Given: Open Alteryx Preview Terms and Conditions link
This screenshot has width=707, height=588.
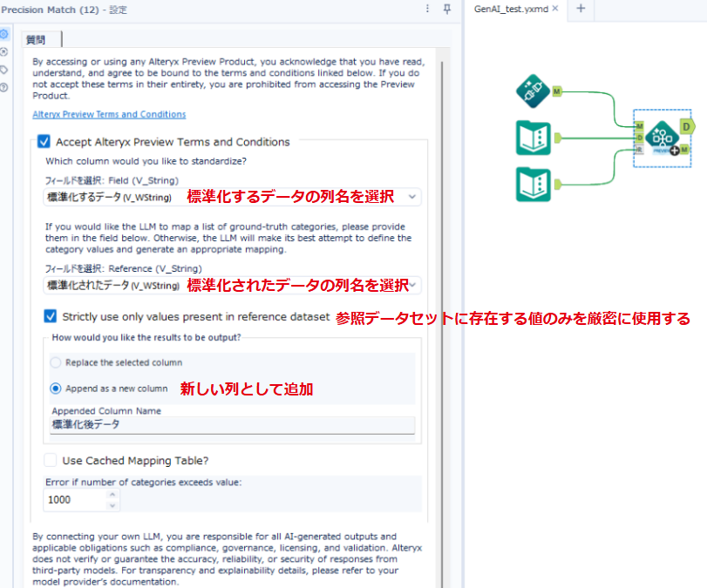Looking at the screenshot, I should coord(109,114).
